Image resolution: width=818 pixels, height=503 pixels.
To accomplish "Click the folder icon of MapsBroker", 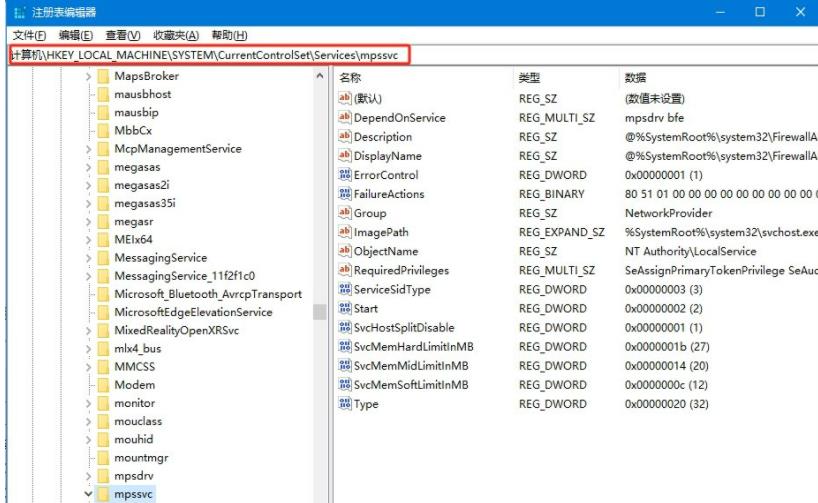I will [103, 76].
